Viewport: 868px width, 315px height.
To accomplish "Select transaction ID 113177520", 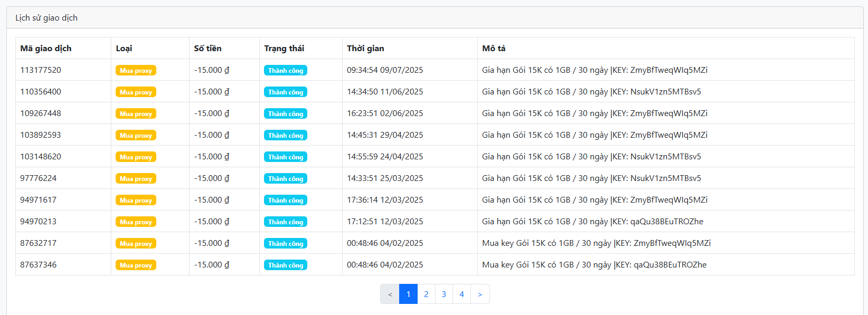I will (x=41, y=70).
